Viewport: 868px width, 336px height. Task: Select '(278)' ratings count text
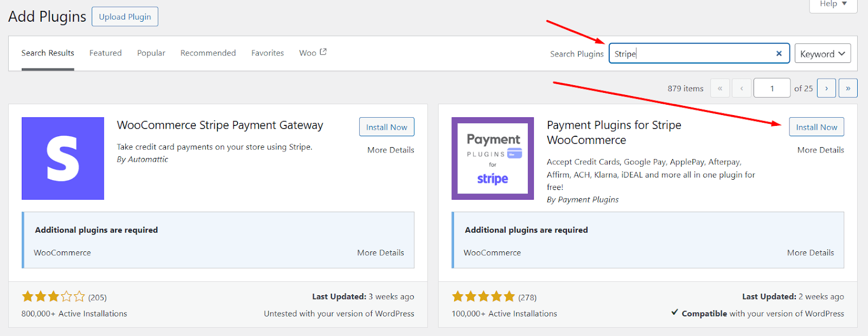coord(527,297)
